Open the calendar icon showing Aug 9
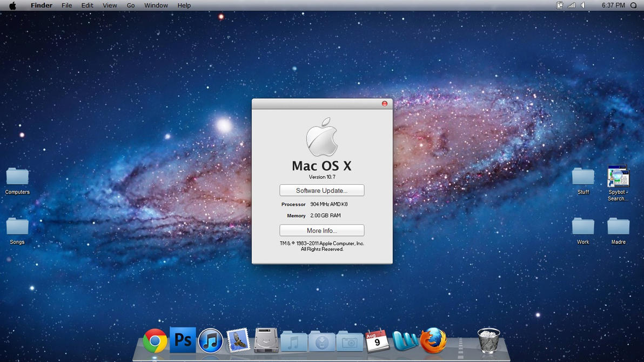The width and height of the screenshot is (644, 362). coord(377,341)
